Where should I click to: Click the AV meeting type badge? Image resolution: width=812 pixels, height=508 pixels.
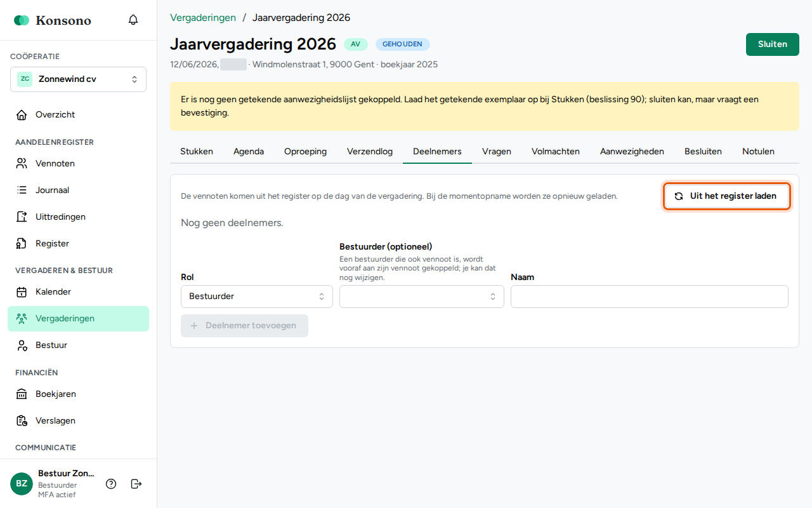[x=355, y=44]
